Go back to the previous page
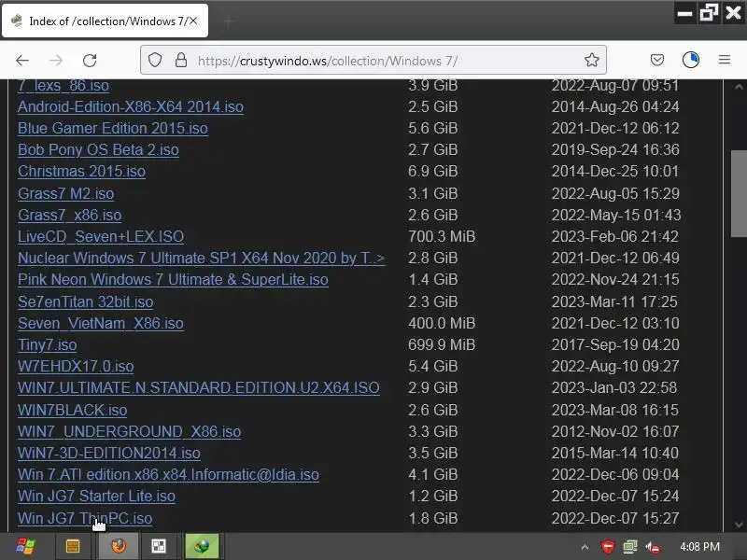Screen dimensions: 747x560 click(22, 61)
